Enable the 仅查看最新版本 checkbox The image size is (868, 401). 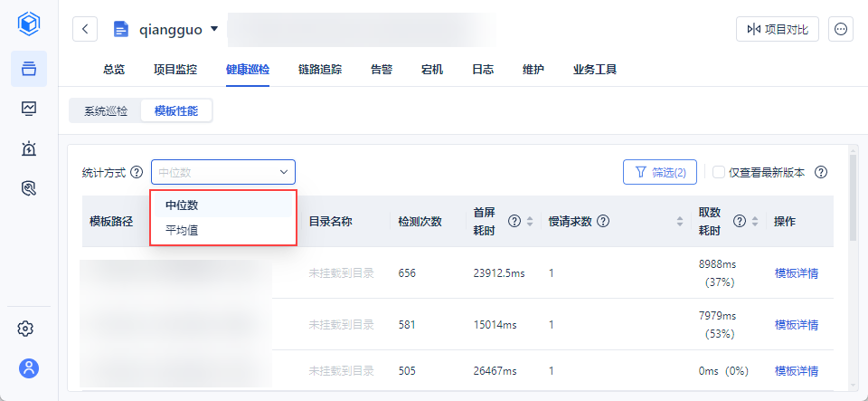pos(719,172)
